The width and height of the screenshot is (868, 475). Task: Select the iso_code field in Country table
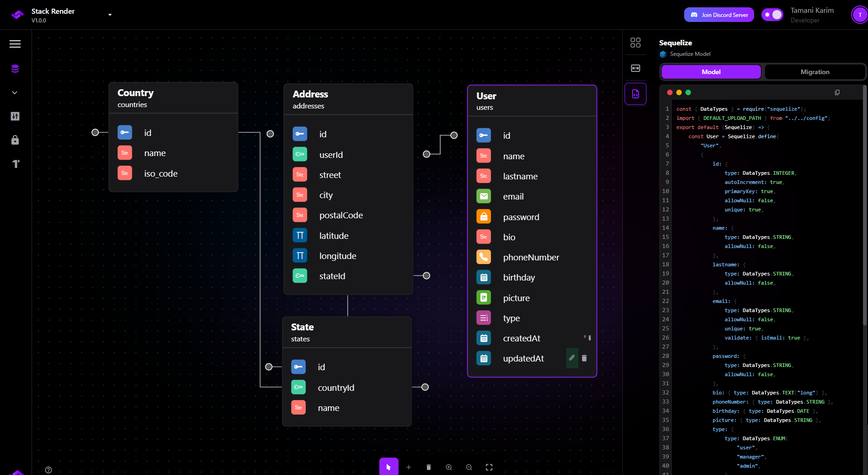click(173, 173)
